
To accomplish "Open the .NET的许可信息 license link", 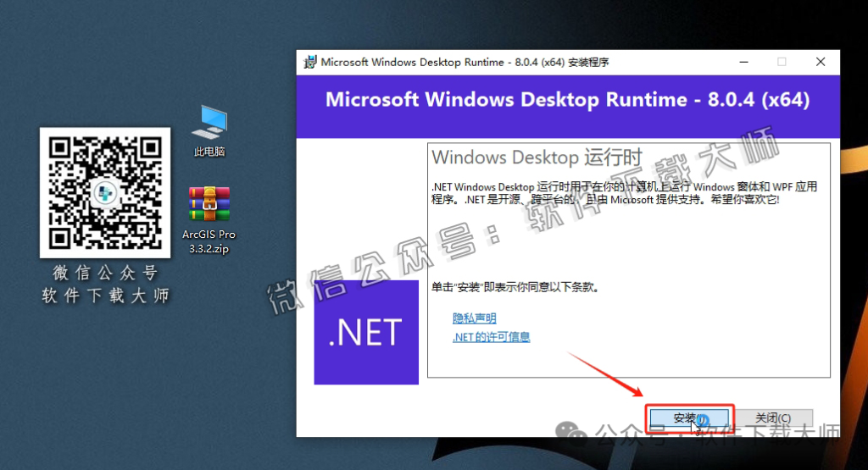I will point(491,337).
